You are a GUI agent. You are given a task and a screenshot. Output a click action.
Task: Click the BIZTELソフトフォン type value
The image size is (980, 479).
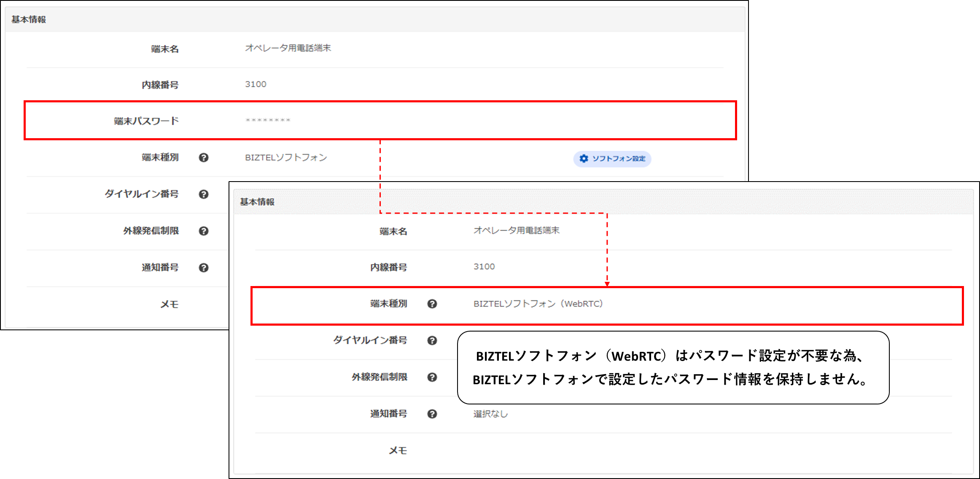tap(286, 158)
